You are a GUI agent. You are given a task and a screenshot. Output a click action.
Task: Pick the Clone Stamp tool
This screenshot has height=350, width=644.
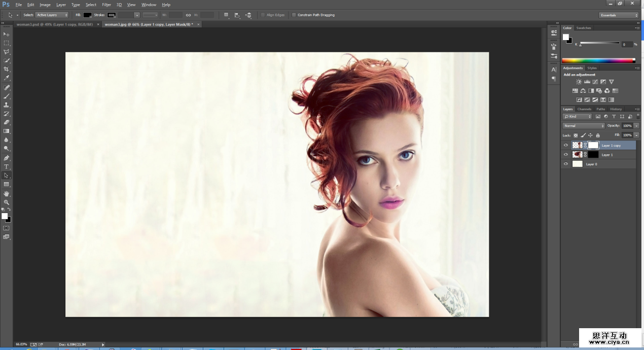(x=7, y=104)
